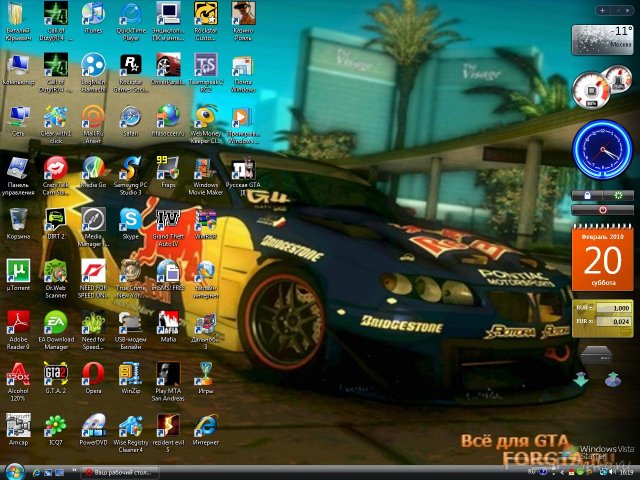Open the Windows Start menu orb

(x=13, y=471)
